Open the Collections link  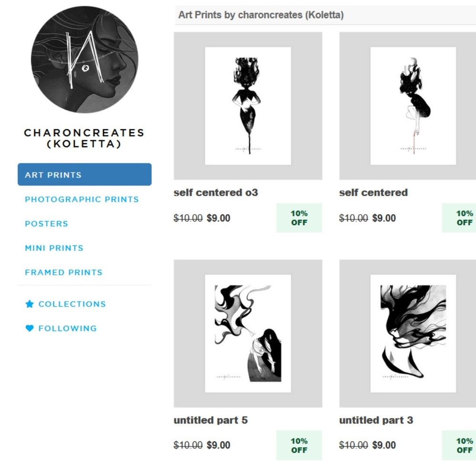click(72, 304)
